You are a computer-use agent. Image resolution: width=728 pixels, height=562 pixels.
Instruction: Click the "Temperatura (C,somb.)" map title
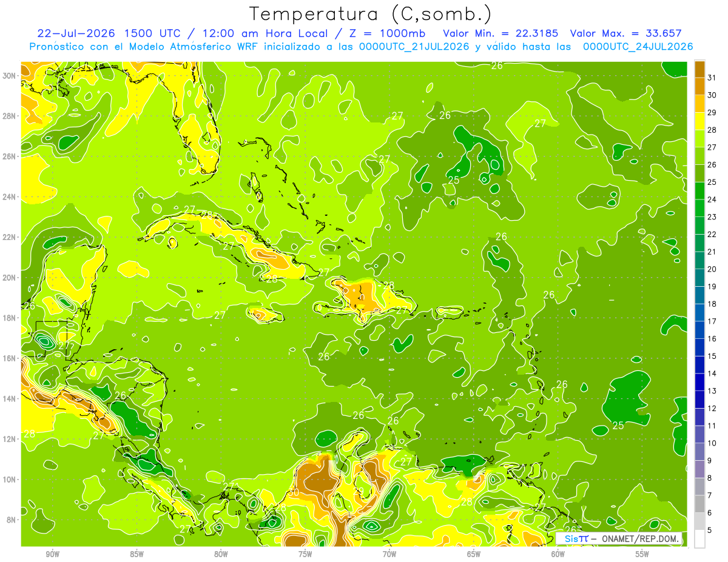pos(371,14)
